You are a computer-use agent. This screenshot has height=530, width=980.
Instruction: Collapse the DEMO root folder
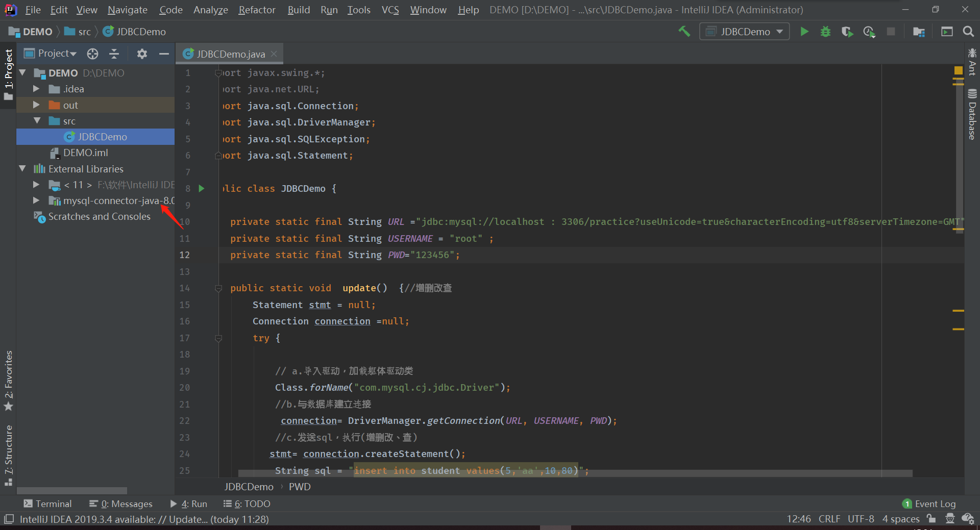pyautogui.click(x=22, y=73)
